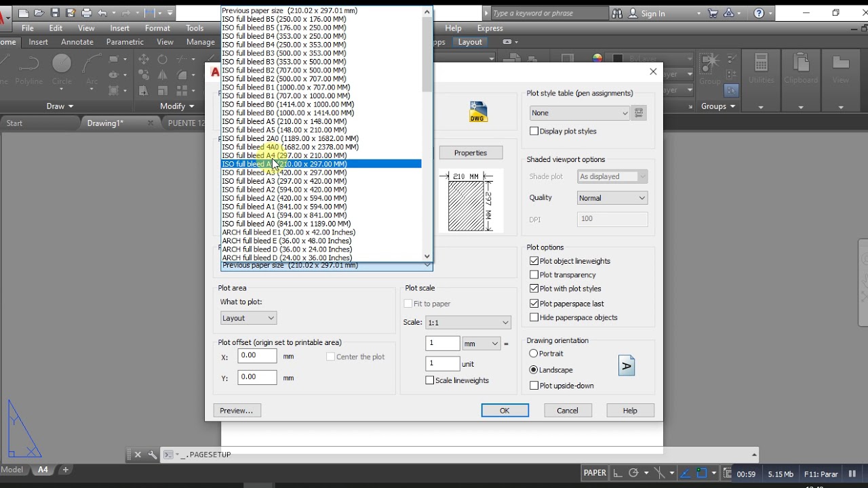Switch to the Parametric ribbon tab
This screenshot has height=488, width=868.
[x=125, y=42]
